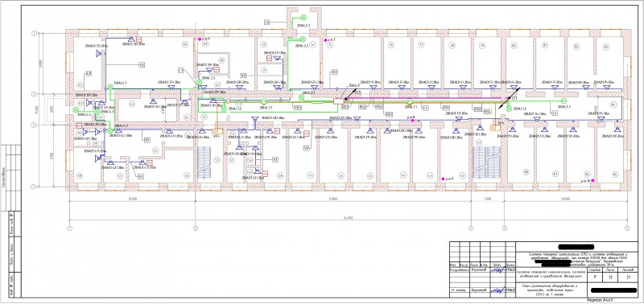Select the dimension value 27000
This screenshot has width=644, height=304.
(x=333, y=199)
